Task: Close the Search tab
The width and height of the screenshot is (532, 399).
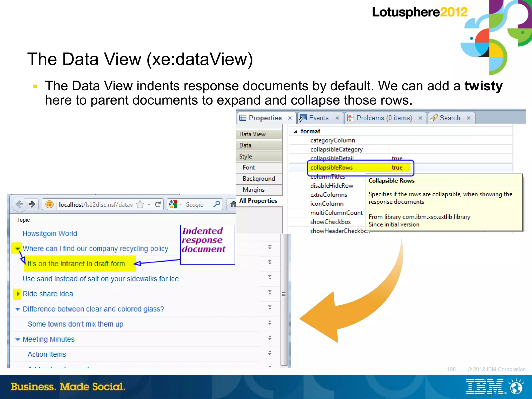Action: coord(469,118)
